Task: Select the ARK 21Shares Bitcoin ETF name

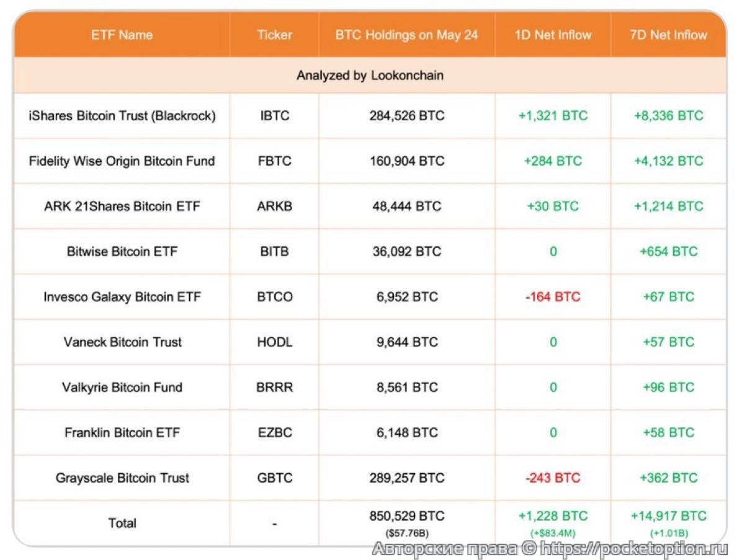Action: tap(122, 206)
